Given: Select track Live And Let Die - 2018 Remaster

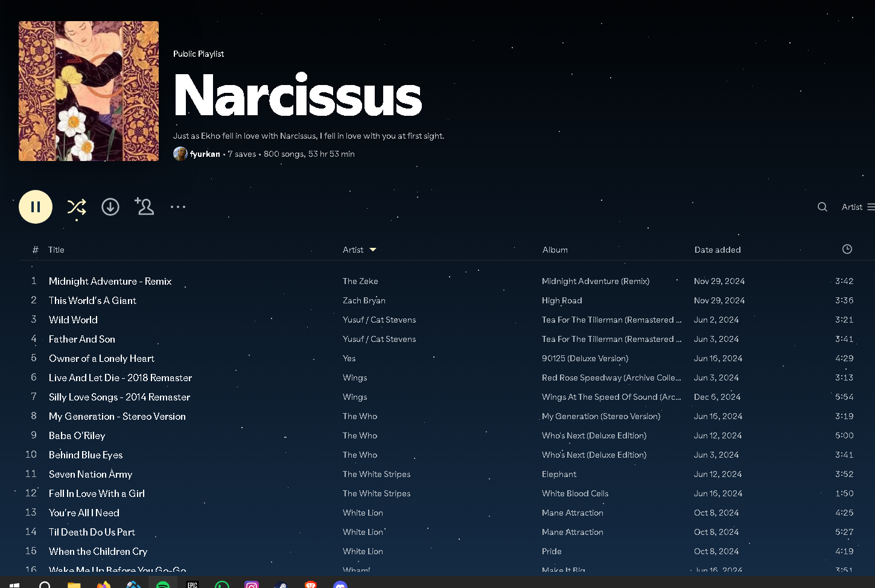Looking at the screenshot, I should [120, 378].
